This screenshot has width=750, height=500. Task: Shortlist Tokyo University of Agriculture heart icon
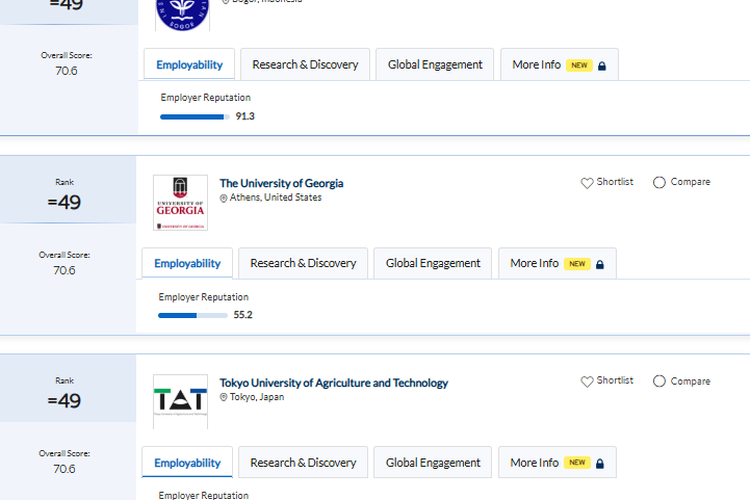point(587,381)
